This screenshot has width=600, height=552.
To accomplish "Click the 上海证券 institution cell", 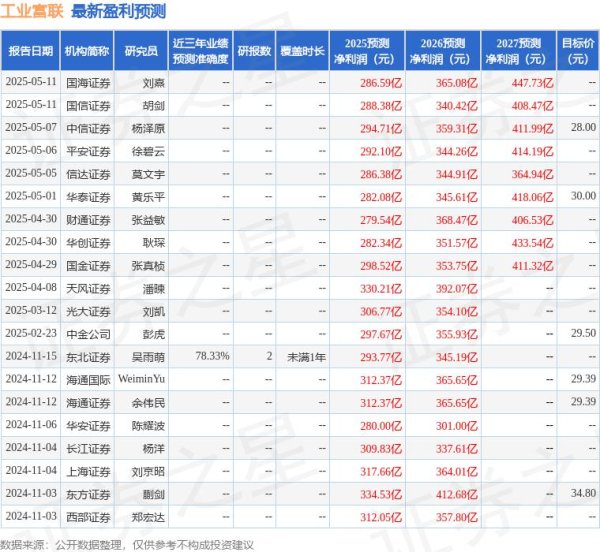I will 88,472.
